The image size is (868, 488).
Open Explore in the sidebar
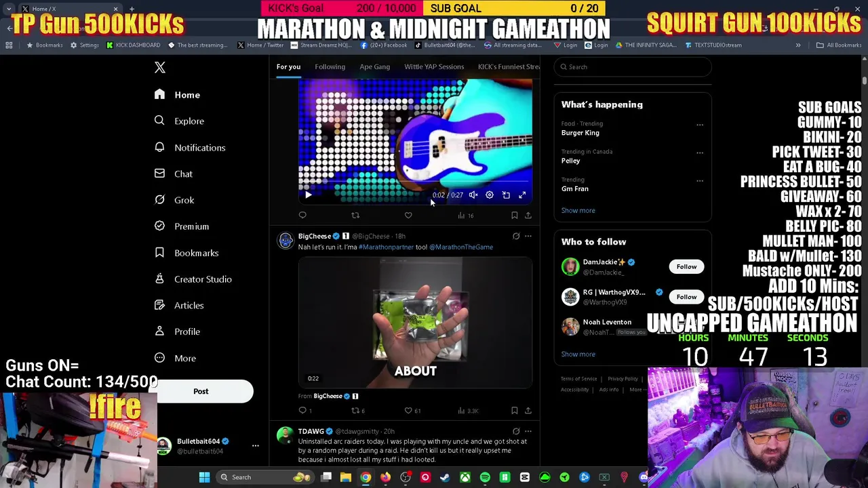(x=179, y=121)
